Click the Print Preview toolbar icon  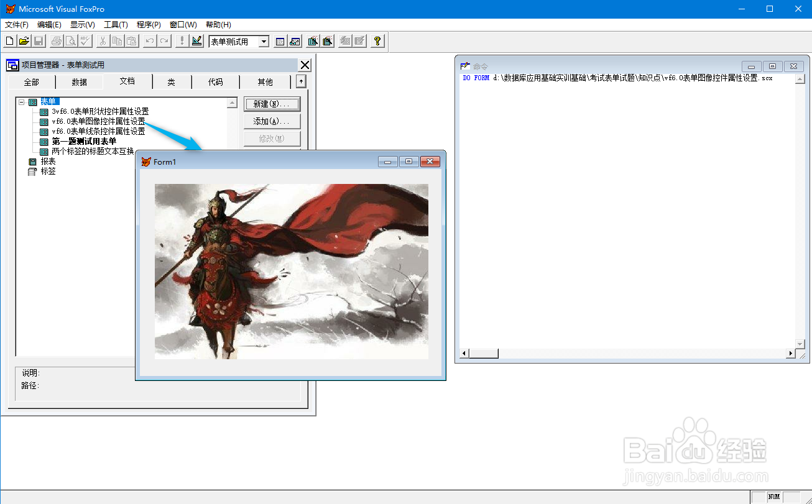pyautogui.click(x=71, y=42)
